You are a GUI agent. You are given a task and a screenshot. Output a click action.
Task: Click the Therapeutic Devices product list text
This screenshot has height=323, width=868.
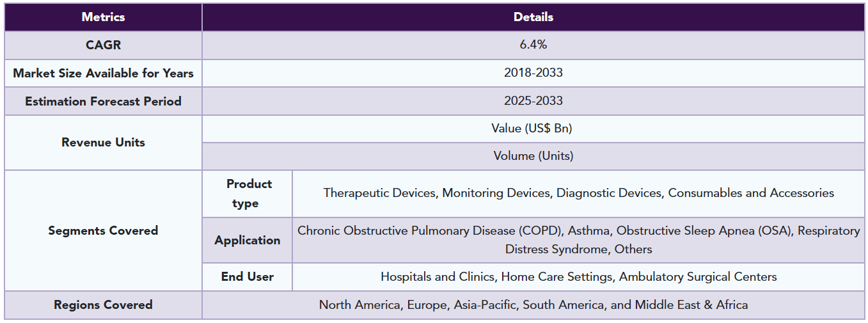(578, 193)
